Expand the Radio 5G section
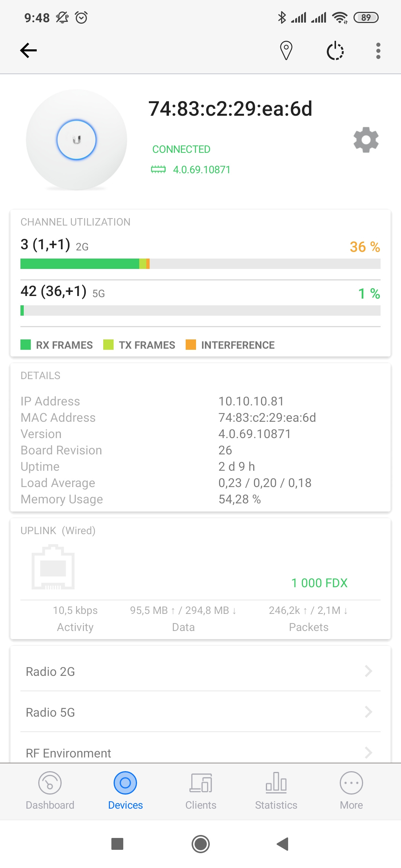The width and height of the screenshot is (401, 868). tap(200, 712)
